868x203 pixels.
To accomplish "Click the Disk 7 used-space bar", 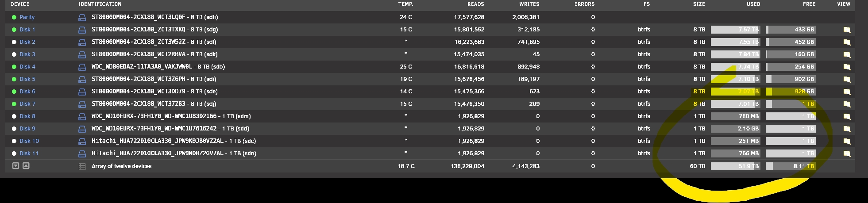I will click(x=735, y=104).
